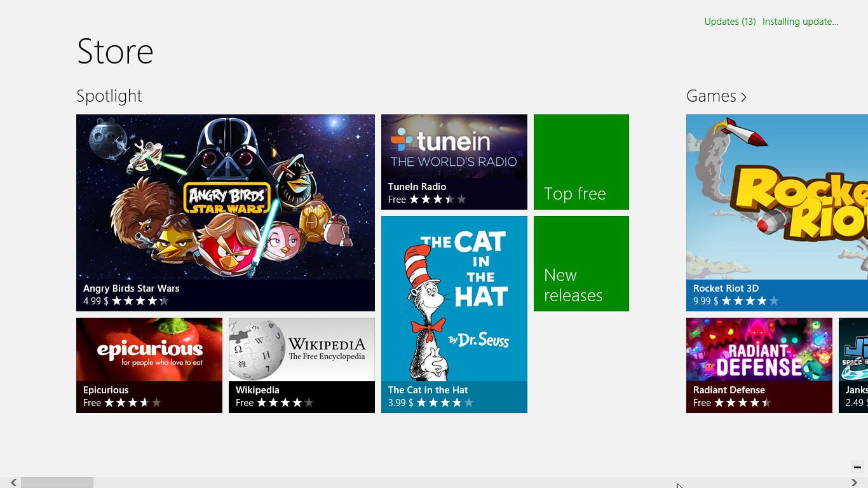Click the chevron next to Games
868x488 pixels.
[x=743, y=97]
